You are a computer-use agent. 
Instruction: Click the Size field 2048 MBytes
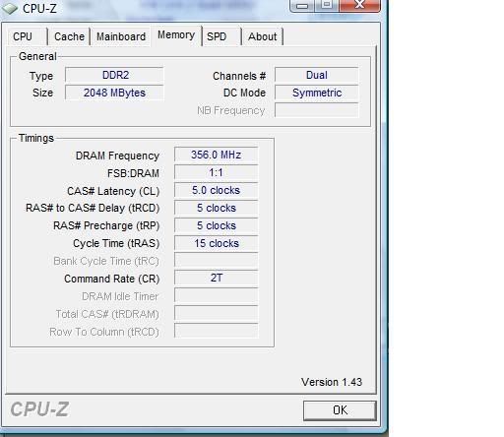[x=114, y=93]
